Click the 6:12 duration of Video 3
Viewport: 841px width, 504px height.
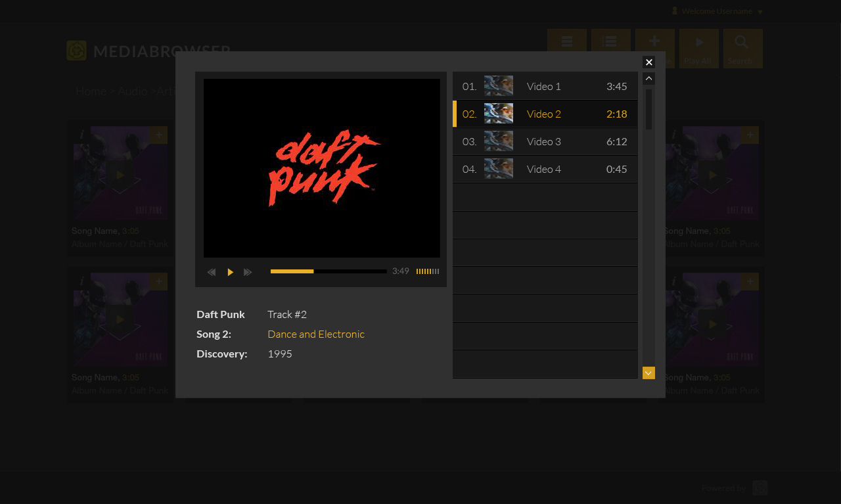click(616, 141)
